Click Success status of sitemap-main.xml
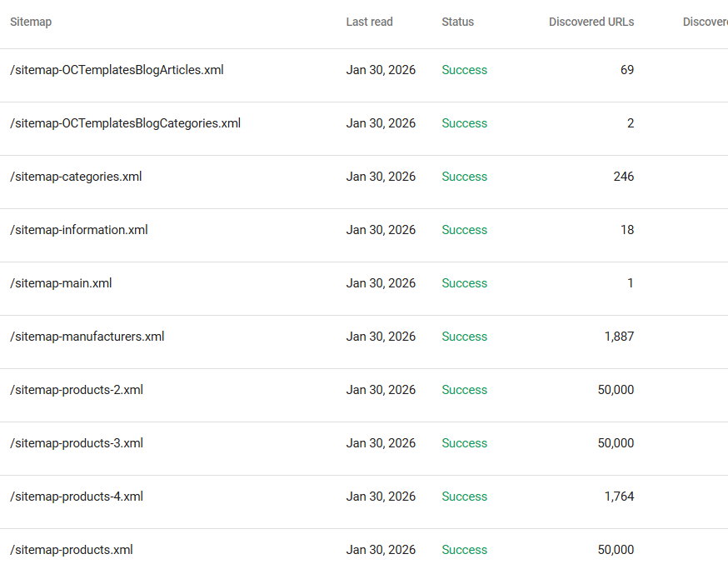Image resolution: width=728 pixels, height=579 pixels. point(464,283)
